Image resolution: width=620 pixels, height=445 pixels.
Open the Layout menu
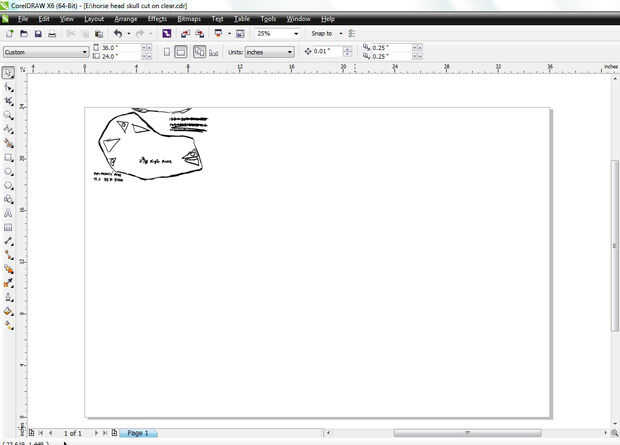pos(94,19)
